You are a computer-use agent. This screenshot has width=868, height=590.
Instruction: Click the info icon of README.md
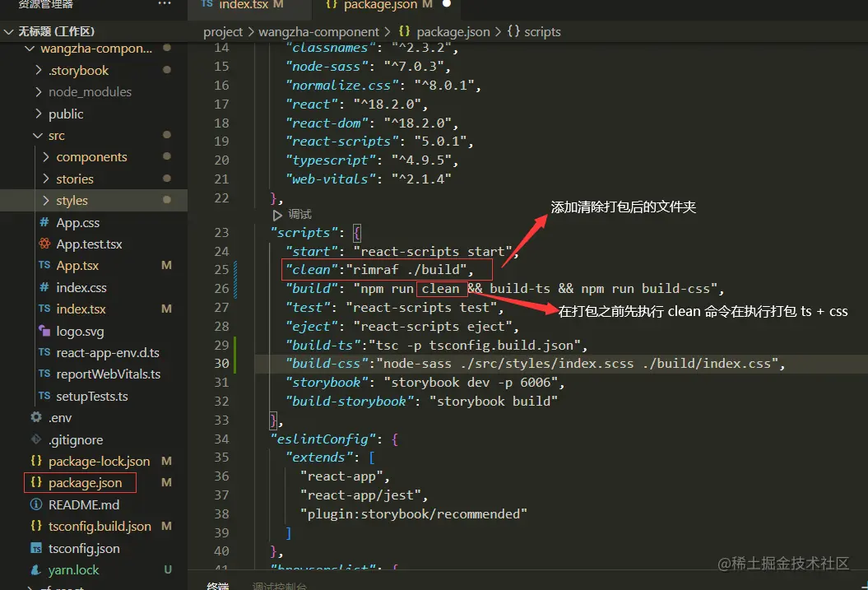(x=36, y=504)
